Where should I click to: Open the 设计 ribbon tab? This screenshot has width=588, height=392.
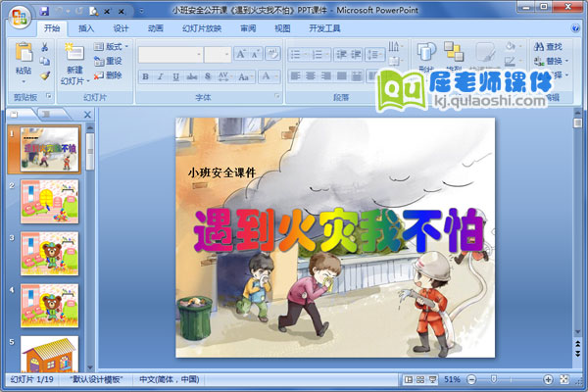(x=121, y=28)
